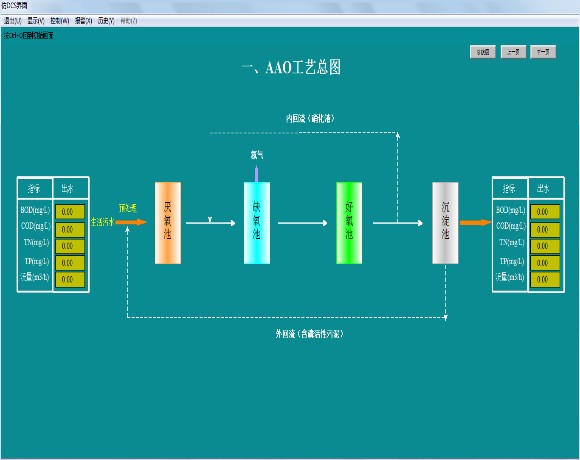Click outlet COD value field on right table
Viewport: 580px width, 460px height.
tap(545, 229)
